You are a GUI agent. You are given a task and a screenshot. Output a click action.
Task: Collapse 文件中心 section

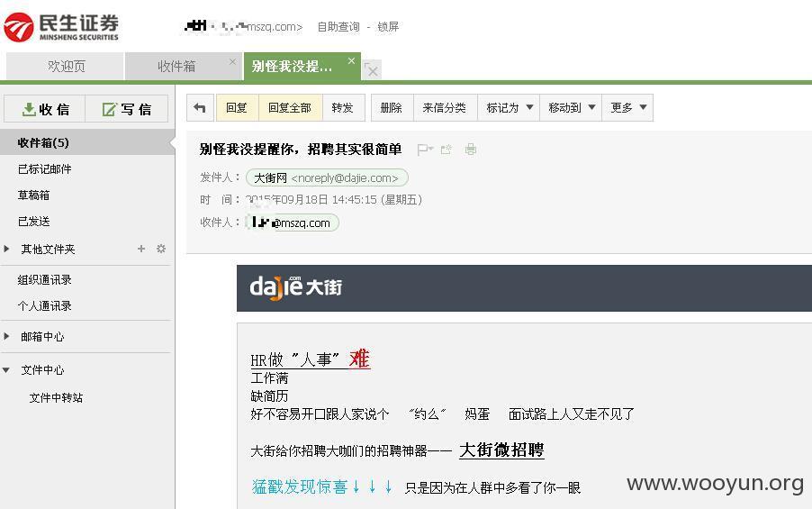tap(6, 370)
